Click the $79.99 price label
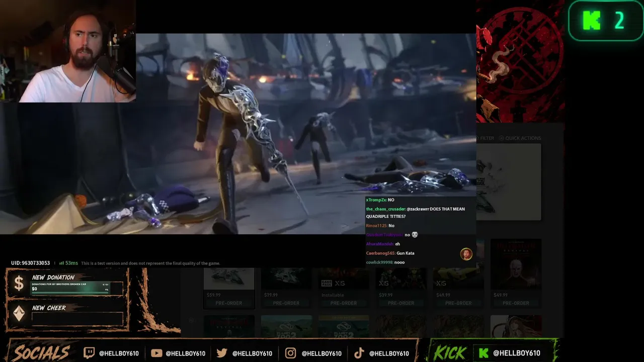This screenshot has height=362, width=644. (x=271, y=295)
